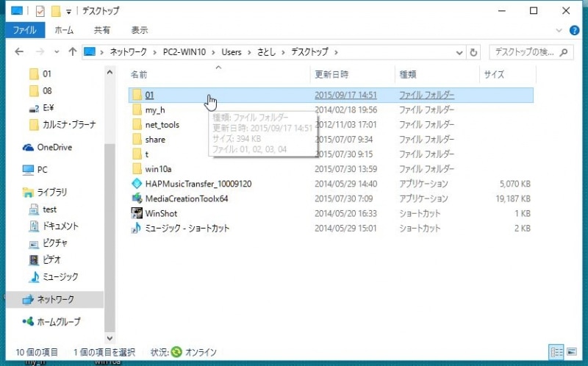Image resolution: width=588 pixels, height=366 pixels.
Task: Go up one folder level
Action: (x=72, y=51)
